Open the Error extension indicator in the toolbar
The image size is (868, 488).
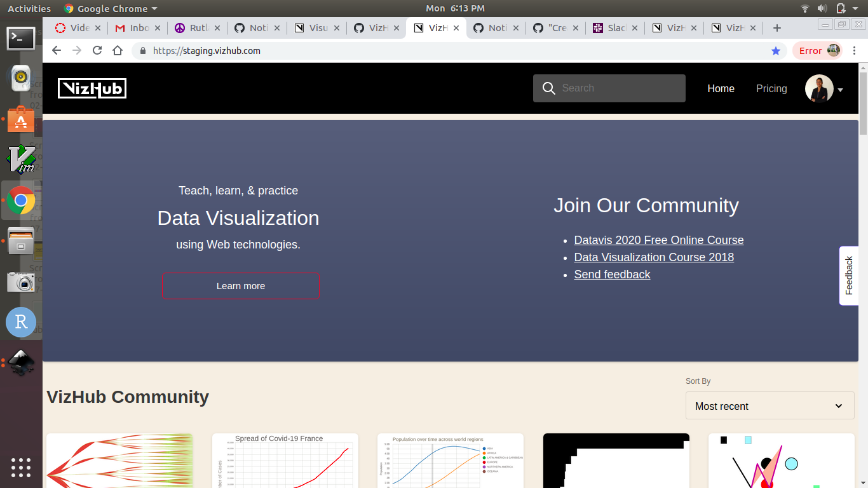click(810, 50)
